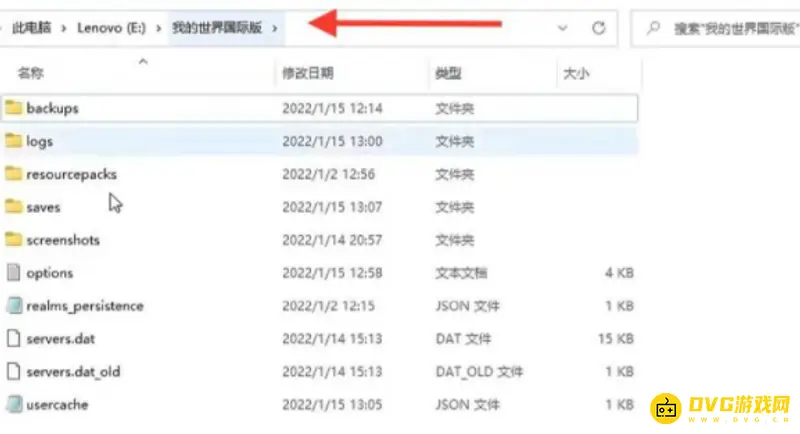The width and height of the screenshot is (800, 434).
Task: Click the screenshots folder icon
Action: pos(13,240)
